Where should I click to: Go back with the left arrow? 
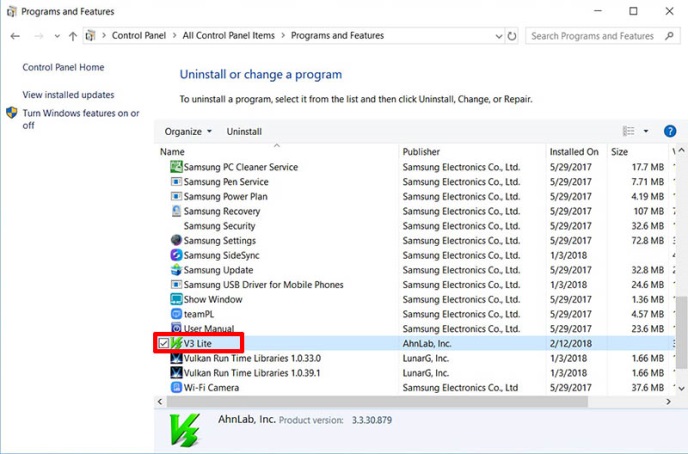pos(15,36)
